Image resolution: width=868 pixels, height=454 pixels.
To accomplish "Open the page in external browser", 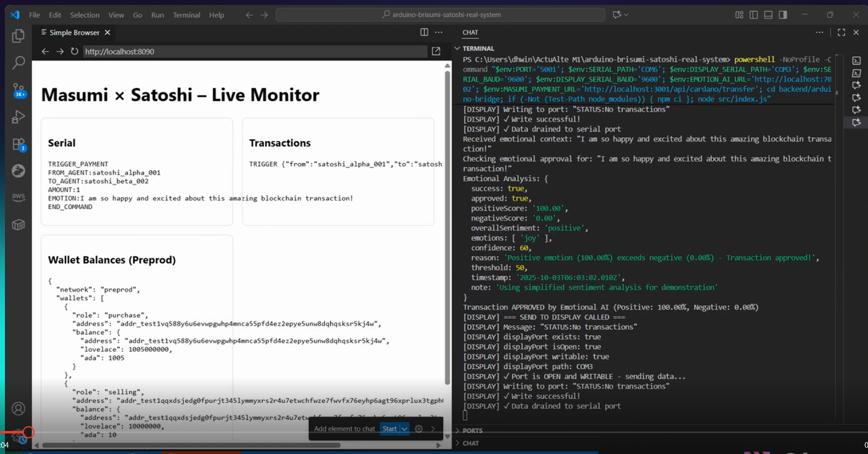I will click(x=436, y=51).
